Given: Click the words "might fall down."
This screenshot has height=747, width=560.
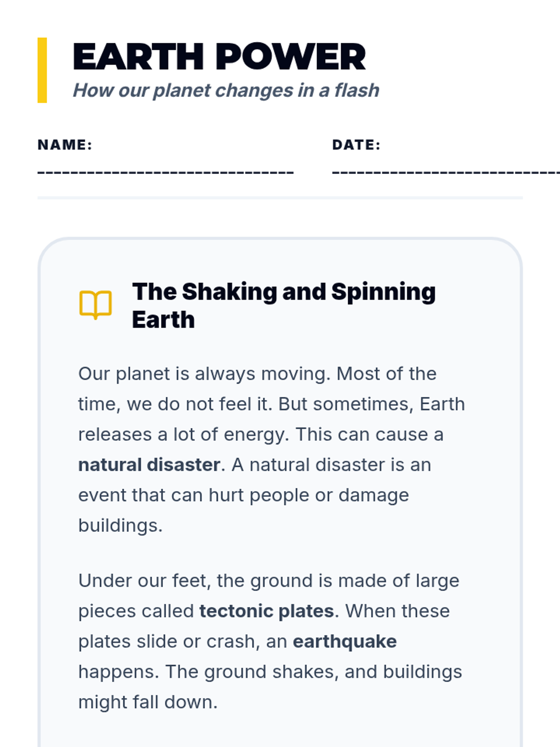Looking at the screenshot, I should pyautogui.click(x=148, y=702).
